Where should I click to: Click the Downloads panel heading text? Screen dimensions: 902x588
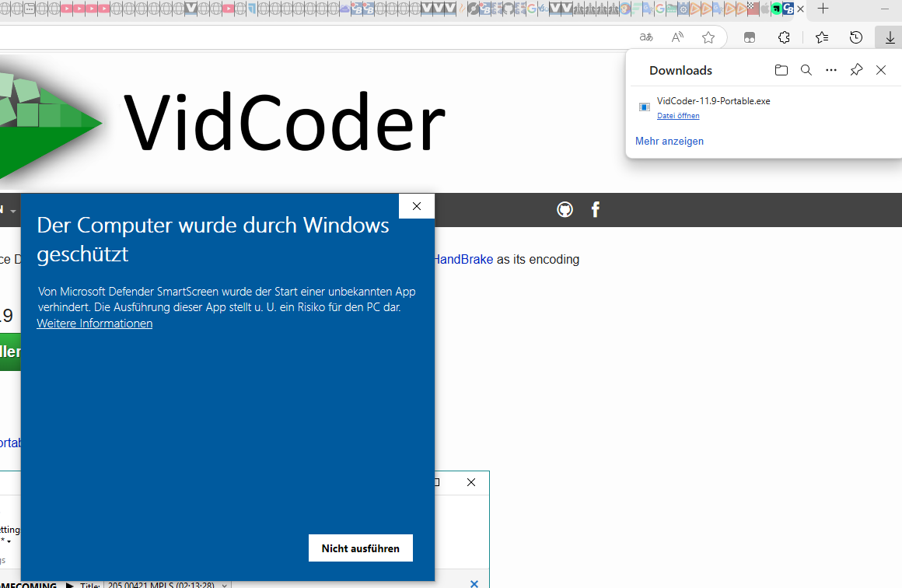coord(680,70)
